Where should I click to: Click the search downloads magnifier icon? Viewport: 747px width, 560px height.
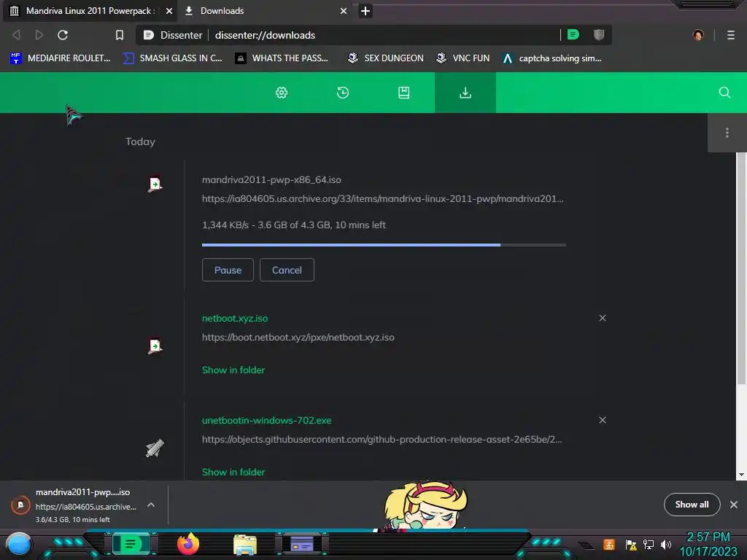(x=724, y=93)
